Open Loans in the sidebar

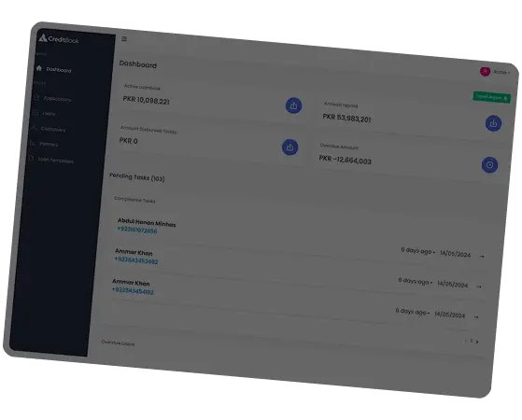pyautogui.click(x=44, y=114)
